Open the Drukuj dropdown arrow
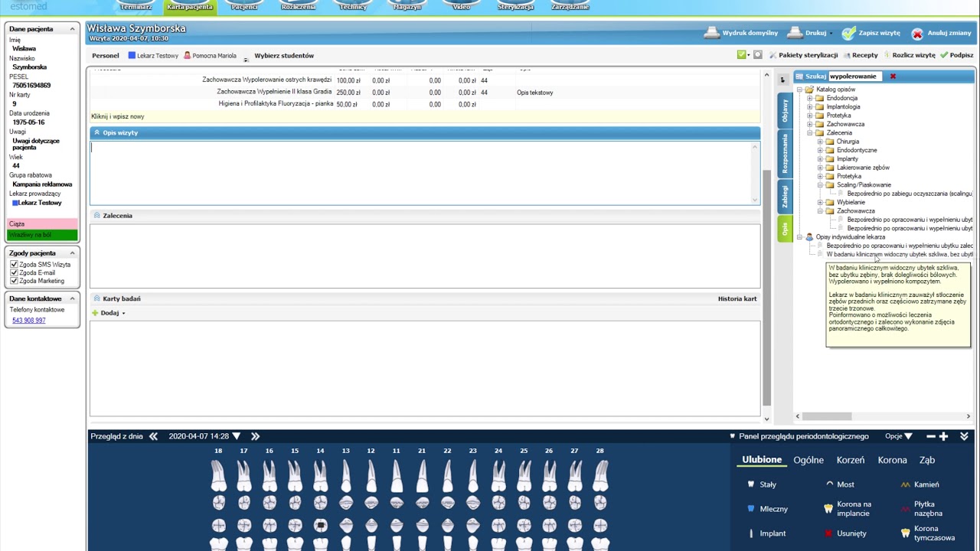This screenshot has width=980, height=551. click(831, 34)
